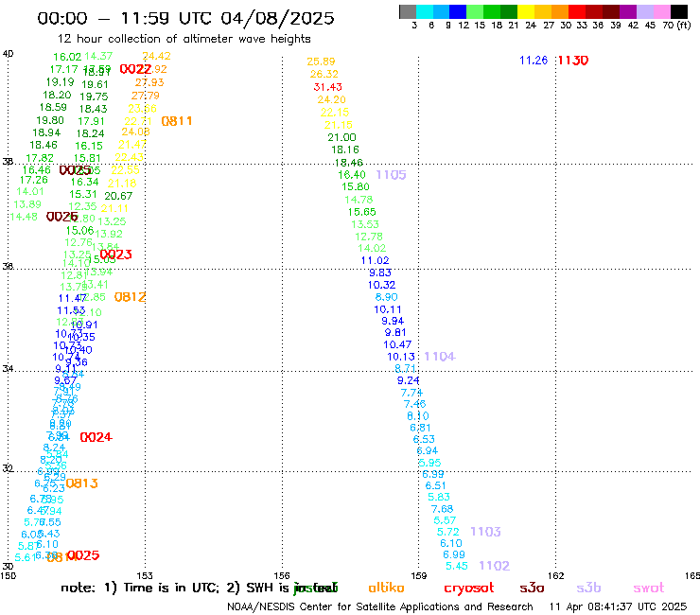Click the 10.13 wave height value

tap(401, 357)
